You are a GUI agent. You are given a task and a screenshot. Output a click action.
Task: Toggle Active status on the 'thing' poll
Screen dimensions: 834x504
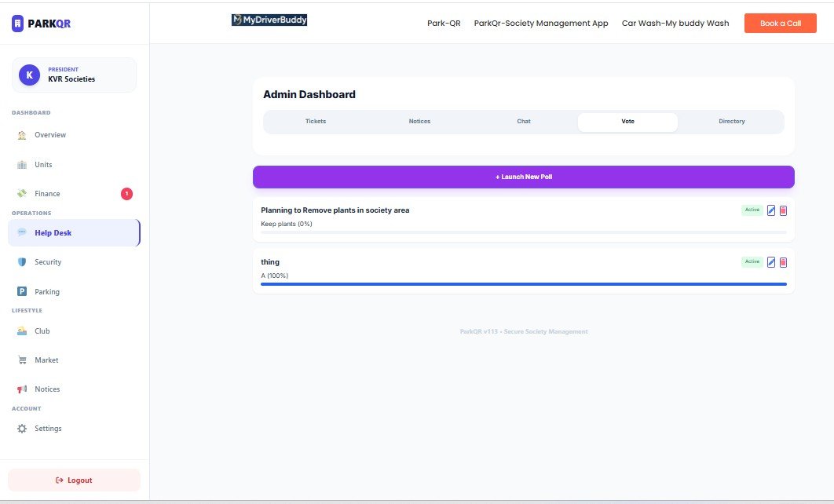tap(750, 261)
